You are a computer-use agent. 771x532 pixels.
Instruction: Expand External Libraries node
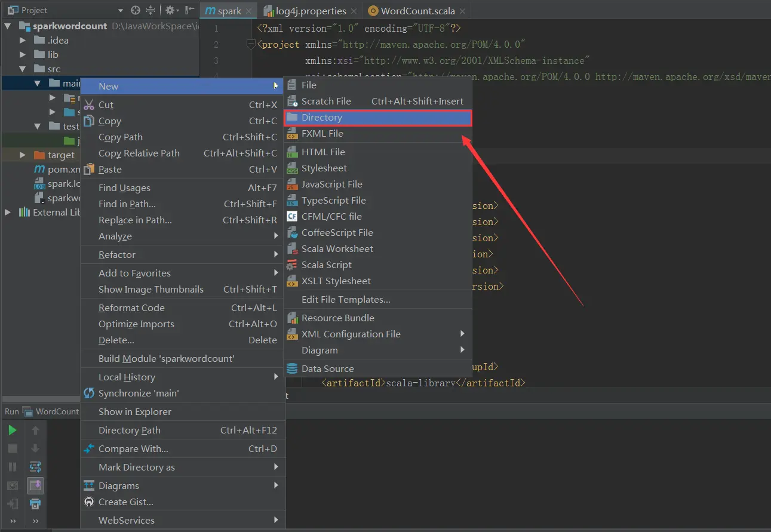pos(8,212)
